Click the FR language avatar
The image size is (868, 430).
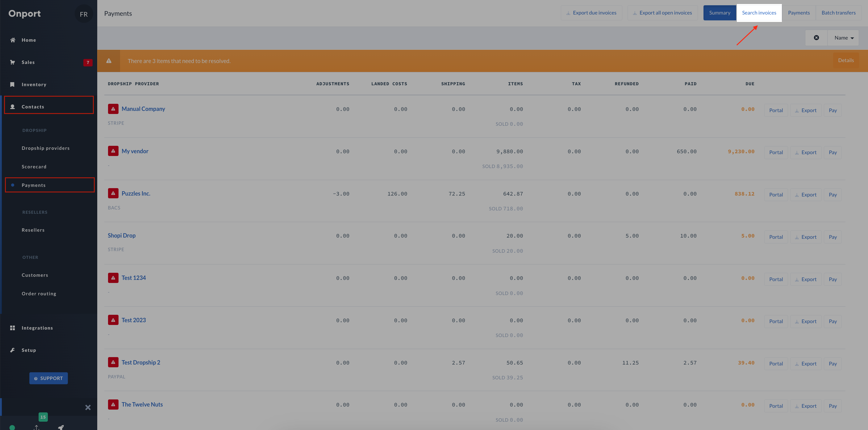tap(84, 14)
